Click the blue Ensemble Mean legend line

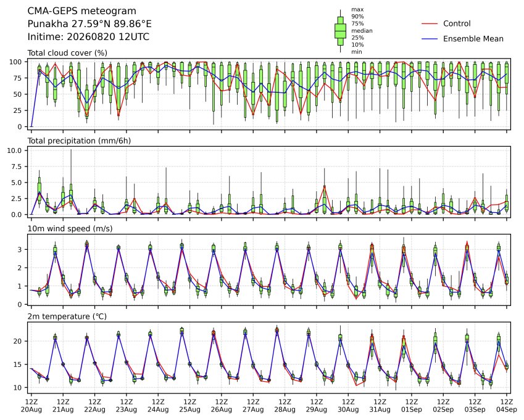430,39
